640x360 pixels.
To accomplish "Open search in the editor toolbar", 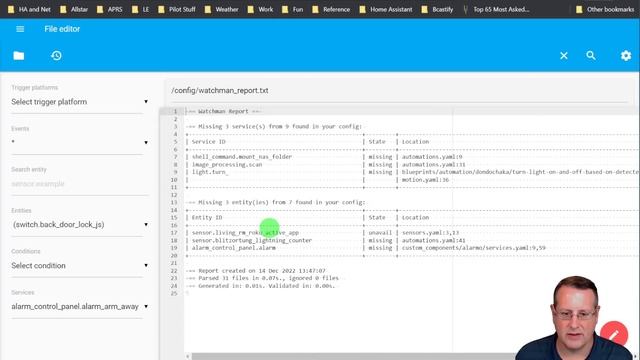I will (x=591, y=56).
